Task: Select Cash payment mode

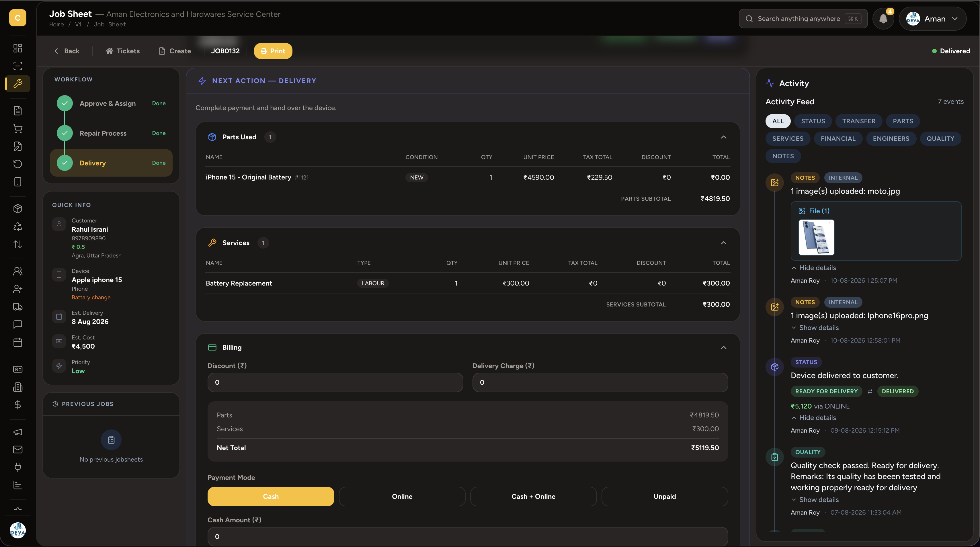Action: coord(270,497)
